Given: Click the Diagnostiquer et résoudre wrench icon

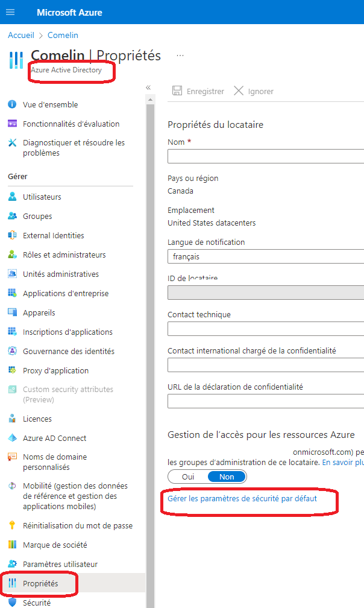Looking at the screenshot, I should click(13, 143).
